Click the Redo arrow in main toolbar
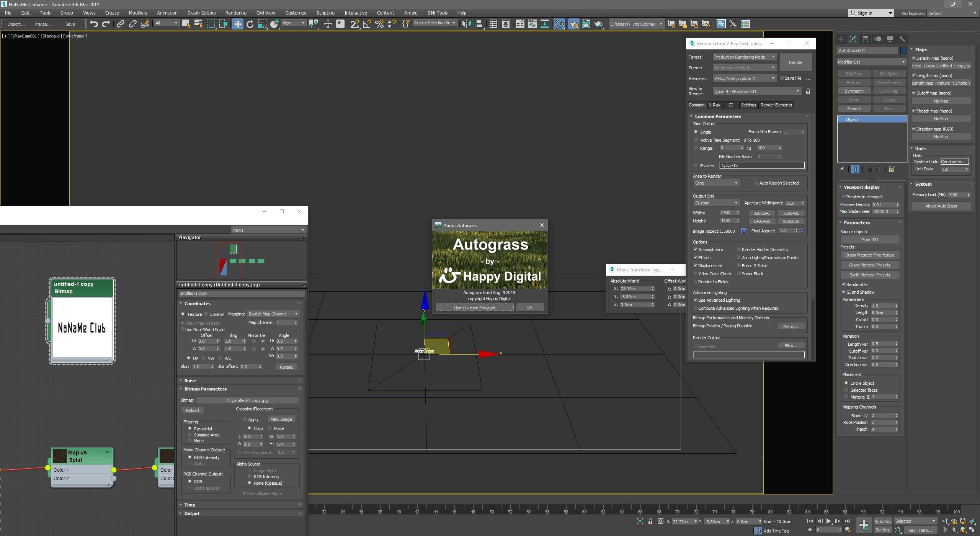The image size is (980, 536). tap(106, 24)
